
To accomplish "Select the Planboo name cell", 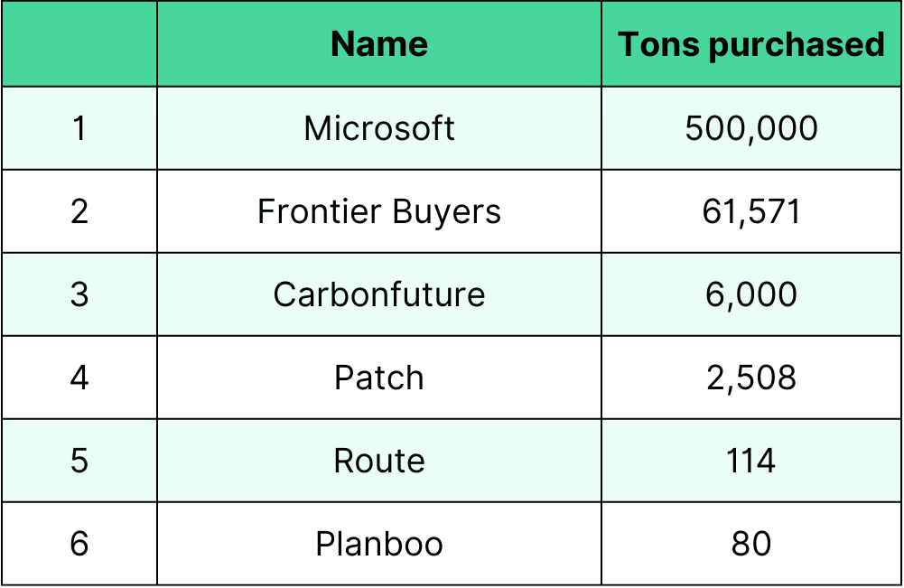I will 379,544.
